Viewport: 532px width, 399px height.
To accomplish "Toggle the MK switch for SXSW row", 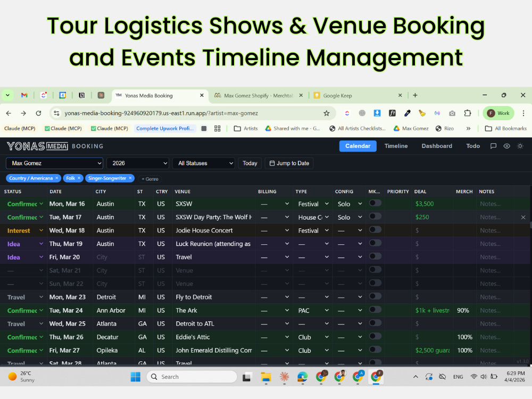I will click(x=375, y=203).
